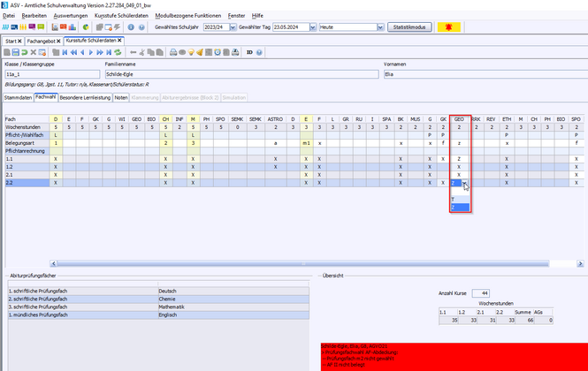The height and width of the screenshot is (371, 588).
Task: Click the green refresh arrows icon
Action: click(x=118, y=52)
